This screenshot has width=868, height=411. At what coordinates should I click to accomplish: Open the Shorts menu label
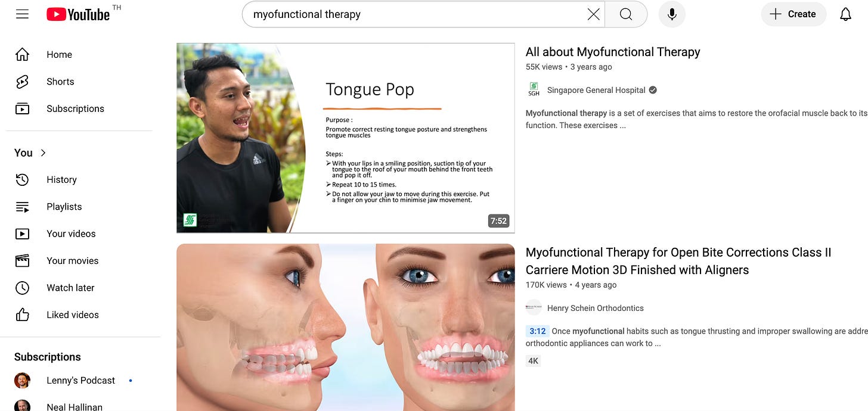pyautogui.click(x=60, y=82)
